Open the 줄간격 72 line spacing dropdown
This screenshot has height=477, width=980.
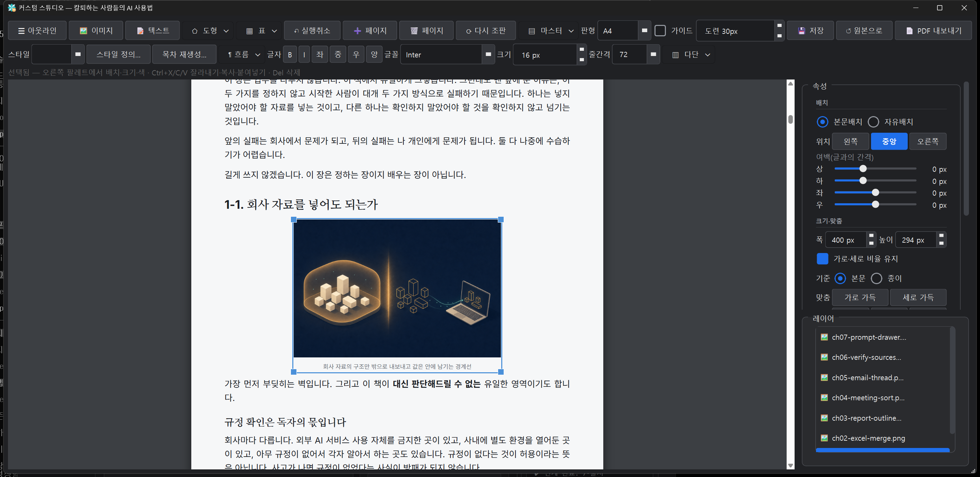[x=636, y=54]
